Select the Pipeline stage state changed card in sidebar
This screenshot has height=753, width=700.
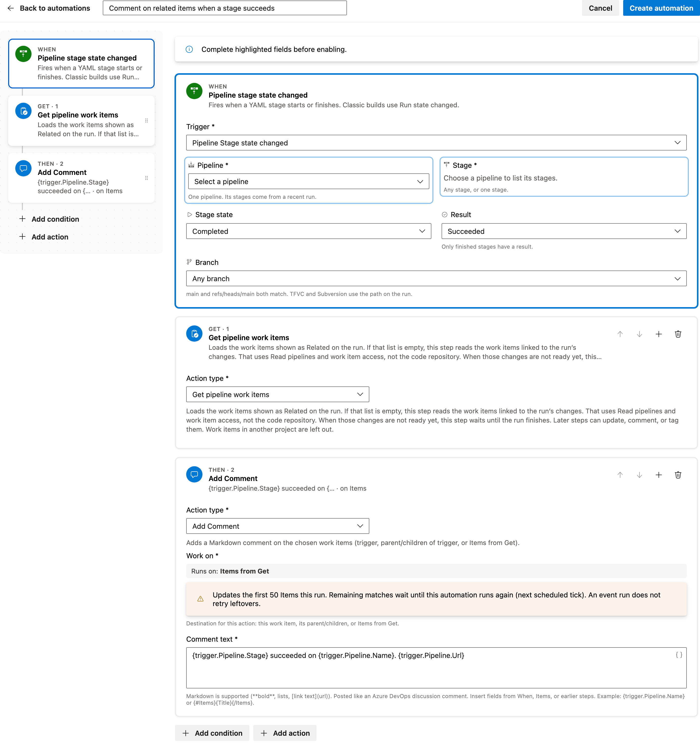81,64
